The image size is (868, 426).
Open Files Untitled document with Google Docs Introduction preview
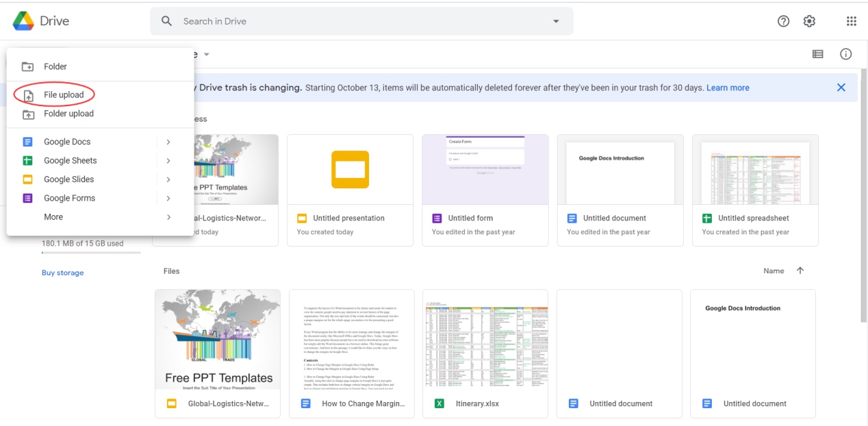[x=753, y=353]
